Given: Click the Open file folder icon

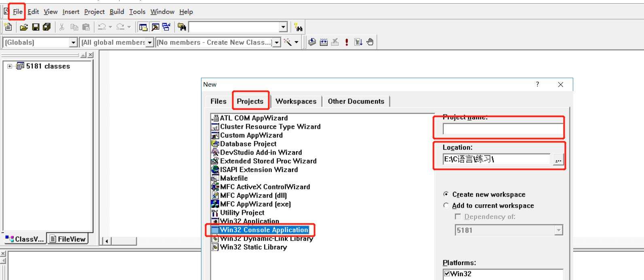Looking at the screenshot, I should pos(24,27).
